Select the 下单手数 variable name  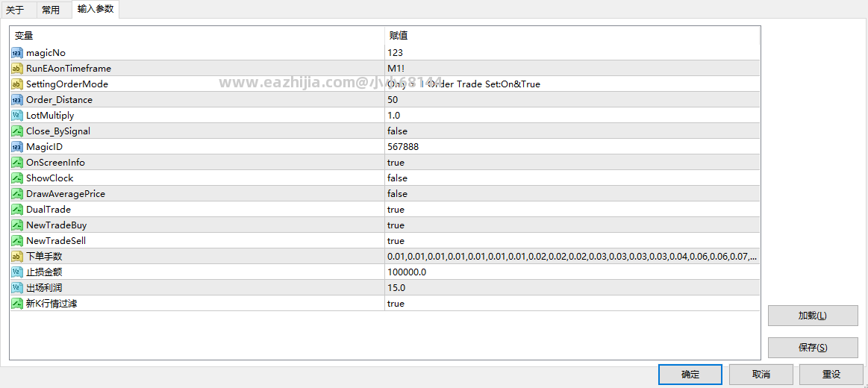coord(43,257)
